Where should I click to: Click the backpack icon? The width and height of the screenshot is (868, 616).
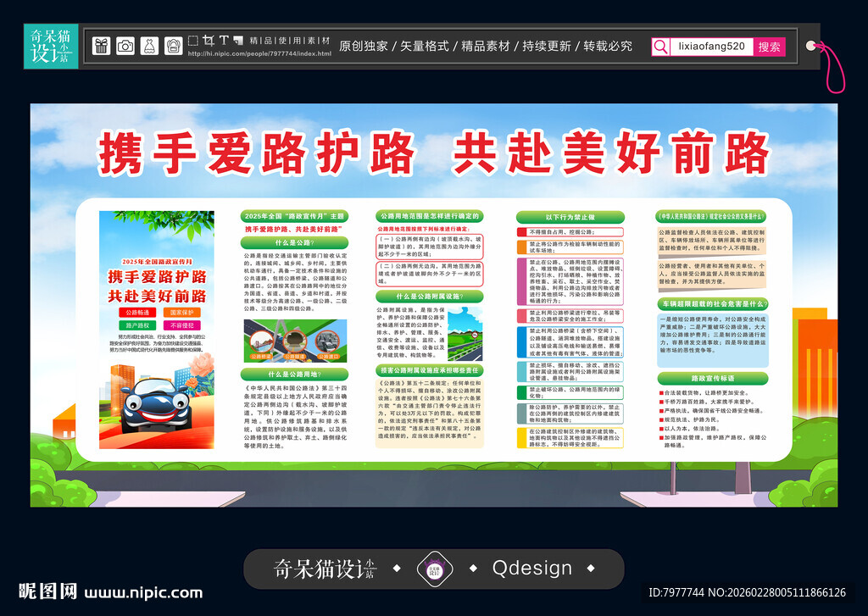[173, 45]
